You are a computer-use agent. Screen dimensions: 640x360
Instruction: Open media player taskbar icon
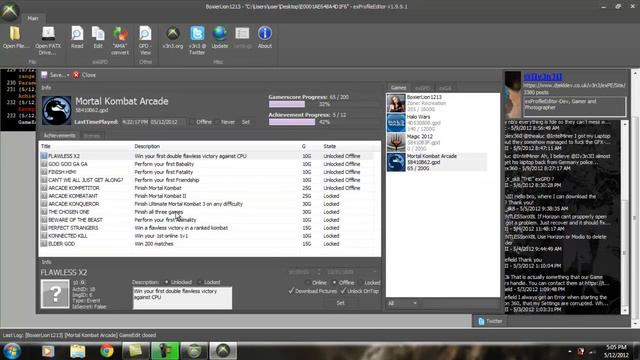click(48, 351)
